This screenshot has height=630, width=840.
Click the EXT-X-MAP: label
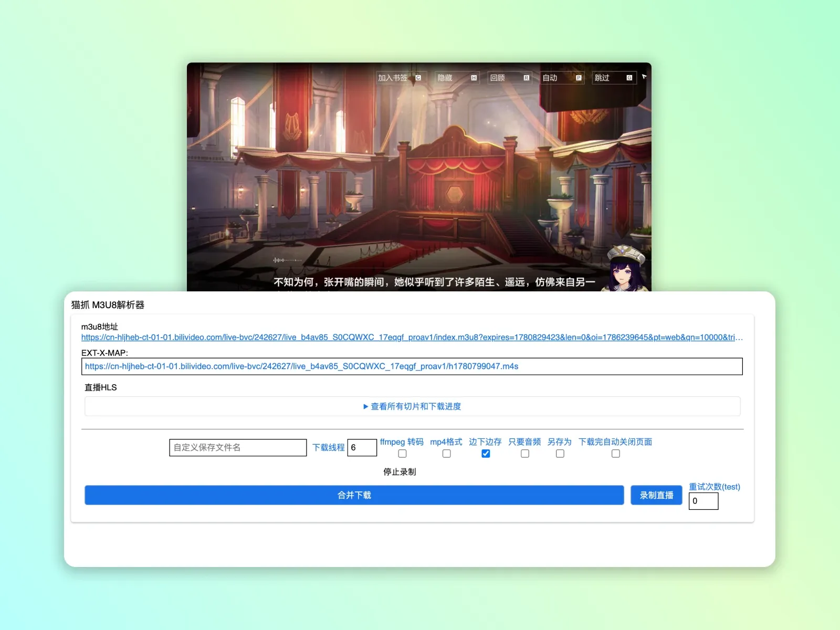pyautogui.click(x=104, y=353)
